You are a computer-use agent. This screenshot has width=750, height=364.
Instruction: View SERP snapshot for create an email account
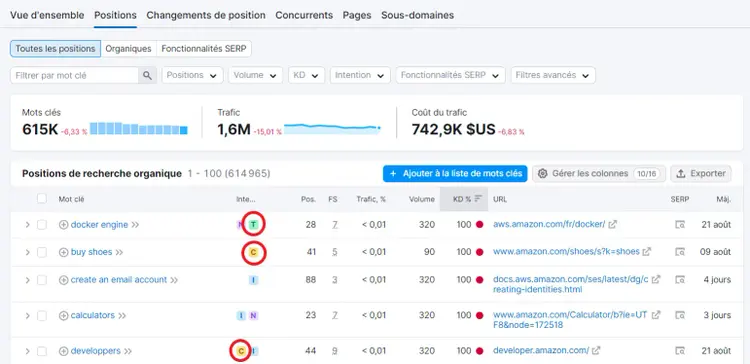click(680, 279)
